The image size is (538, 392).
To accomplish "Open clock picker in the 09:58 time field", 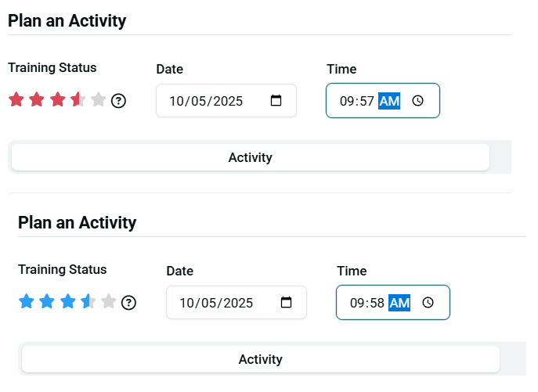I will 428,303.
